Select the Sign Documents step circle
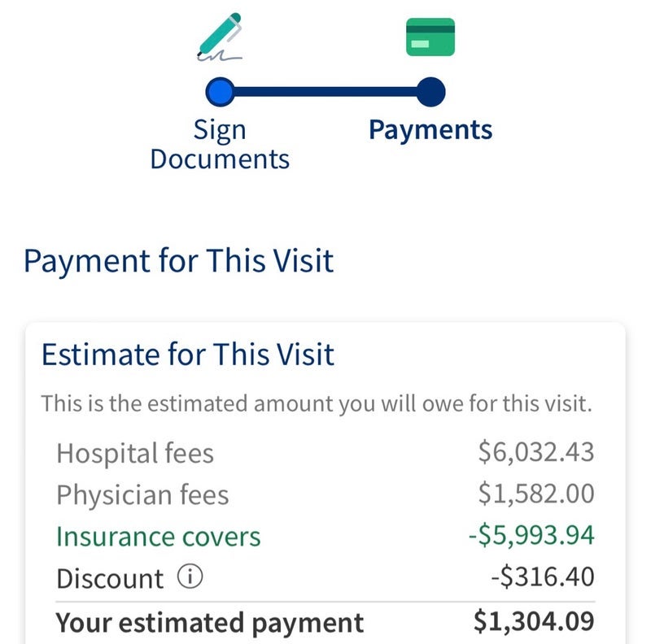651x644 pixels. (x=220, y=92)
